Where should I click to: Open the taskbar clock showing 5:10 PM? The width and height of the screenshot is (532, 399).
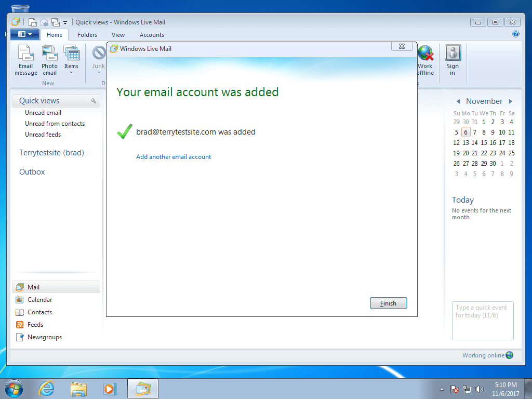coord(506,389)
